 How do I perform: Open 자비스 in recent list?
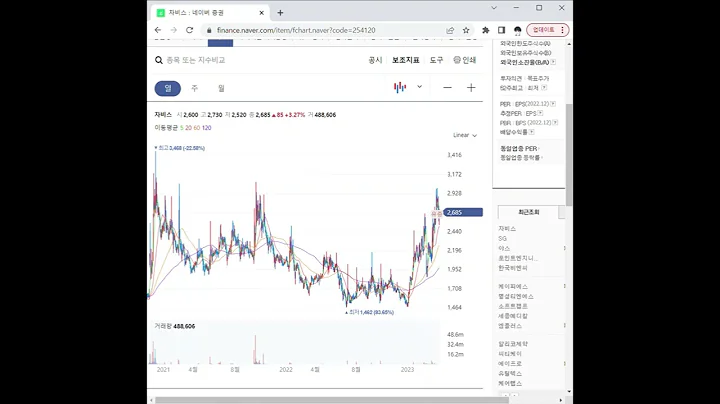point(507,229)
